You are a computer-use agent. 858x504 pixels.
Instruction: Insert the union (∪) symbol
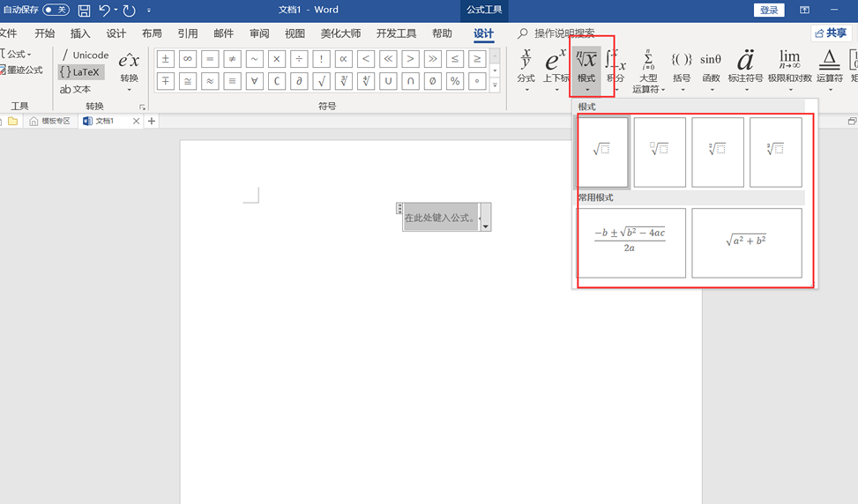pyautogui.click(x=388, y=81)
